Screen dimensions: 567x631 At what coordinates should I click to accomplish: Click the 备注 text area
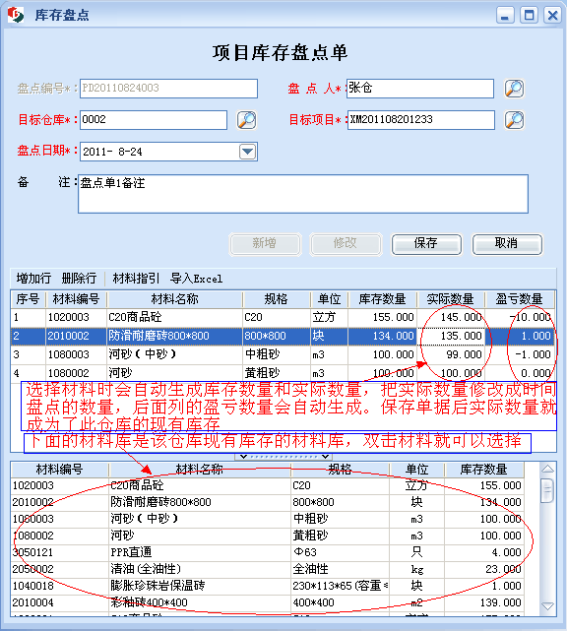coord(303,194)
